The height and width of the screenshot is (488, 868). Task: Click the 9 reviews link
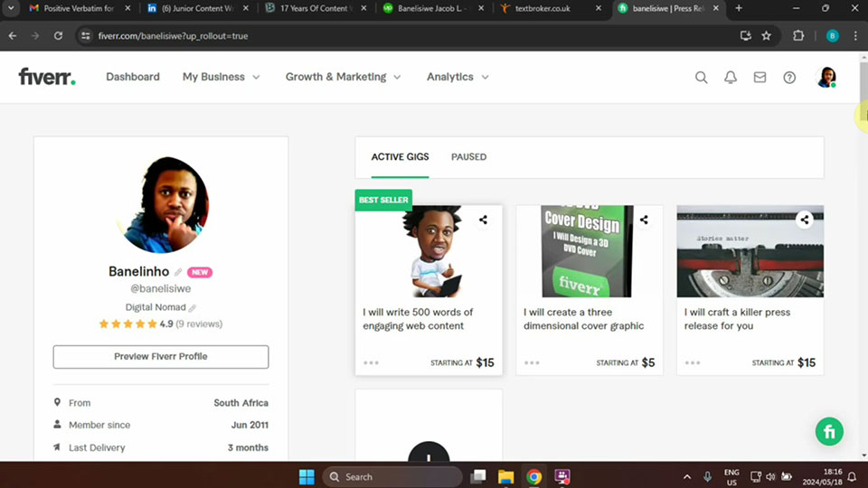pos(199,324)
